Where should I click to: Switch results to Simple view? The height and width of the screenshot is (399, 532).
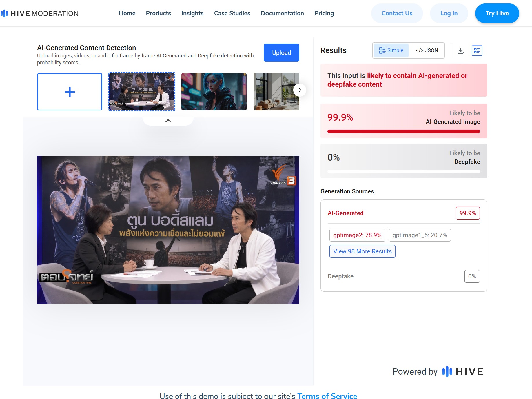coord(391,50)
